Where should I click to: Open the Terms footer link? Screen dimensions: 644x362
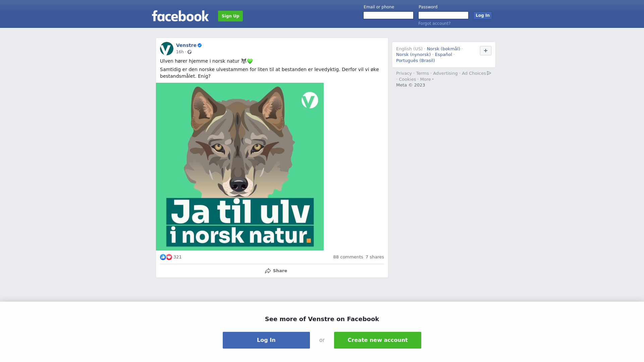tap(422, 73)
